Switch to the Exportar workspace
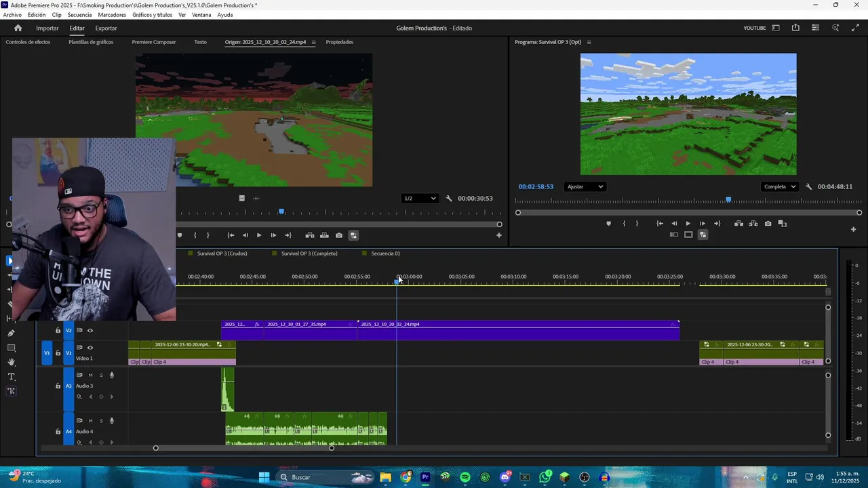868x488 pixels. coord(106,28)
